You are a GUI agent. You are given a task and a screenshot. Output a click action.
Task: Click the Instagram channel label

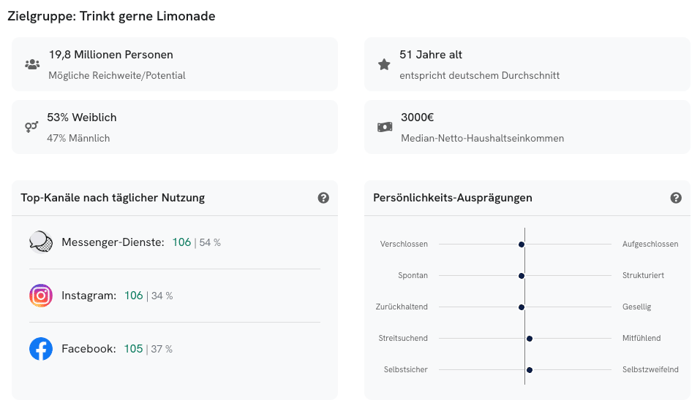click(88, 296)
